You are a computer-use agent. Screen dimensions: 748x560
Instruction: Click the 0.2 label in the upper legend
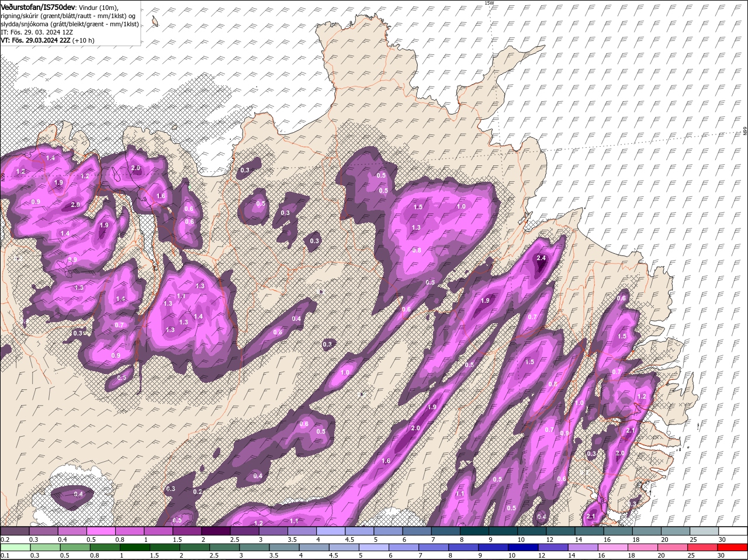coord(4,539)
